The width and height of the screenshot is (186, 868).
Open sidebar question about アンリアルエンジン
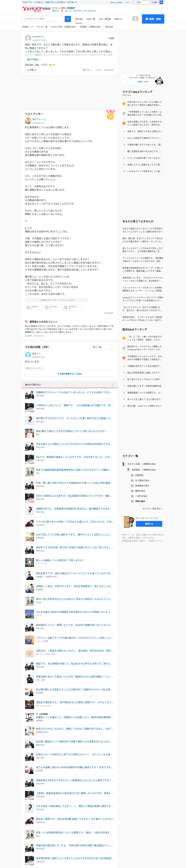[143, 259]
